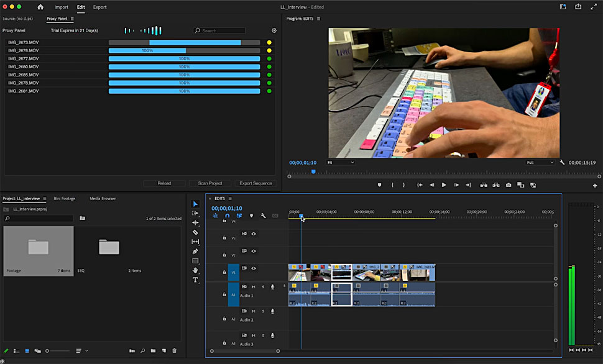The height and width of the screenshot is (364, 603).
Task: Click the Export Frame camera icon
Action: 509,185
